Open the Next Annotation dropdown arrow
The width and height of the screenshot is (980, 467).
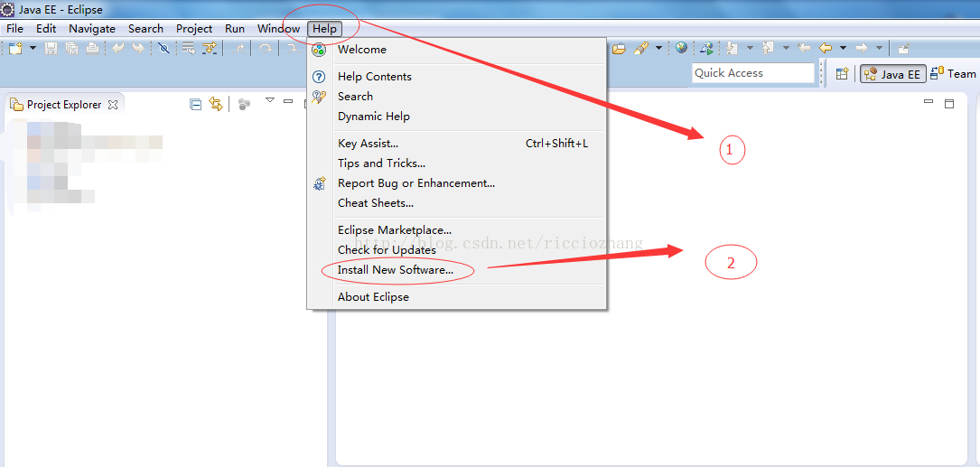coord(750,48)
